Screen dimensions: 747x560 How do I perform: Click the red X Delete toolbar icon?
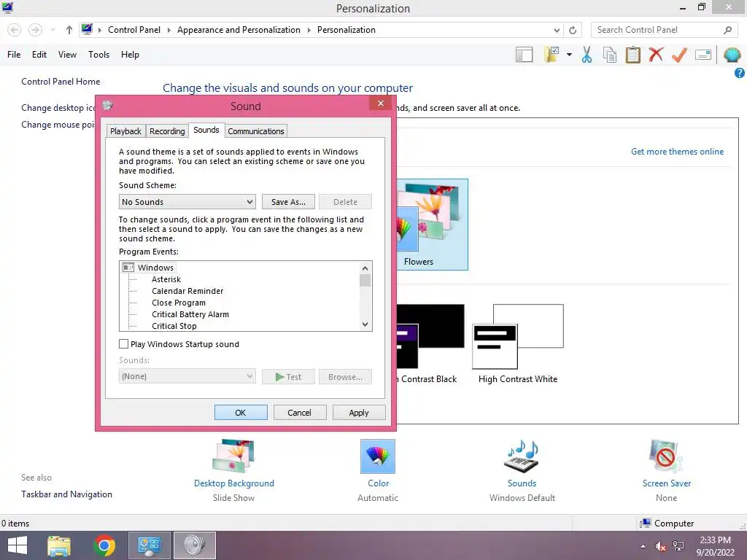pyautogui.click(x=656, y=54)
